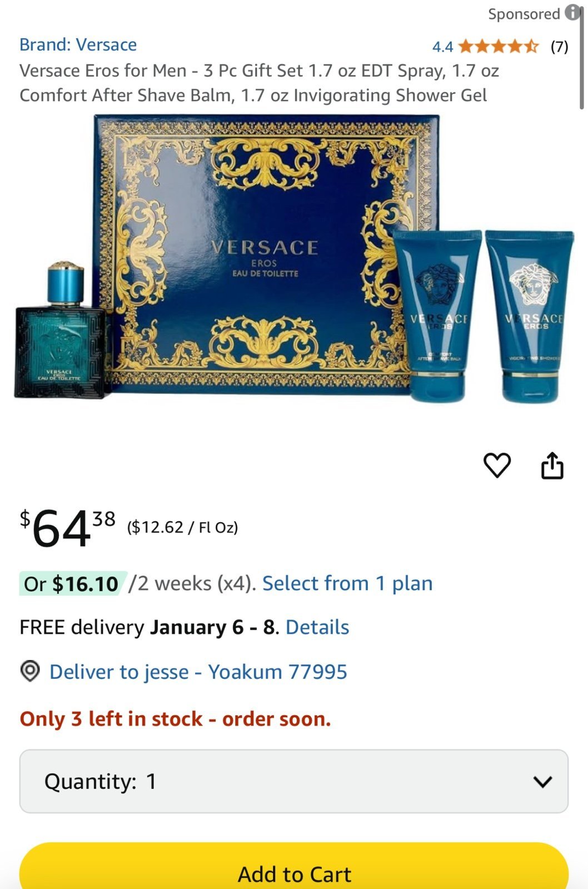Tap the Versace Eros product title
This screenshot has width=588, height=889.
point(259,83)
